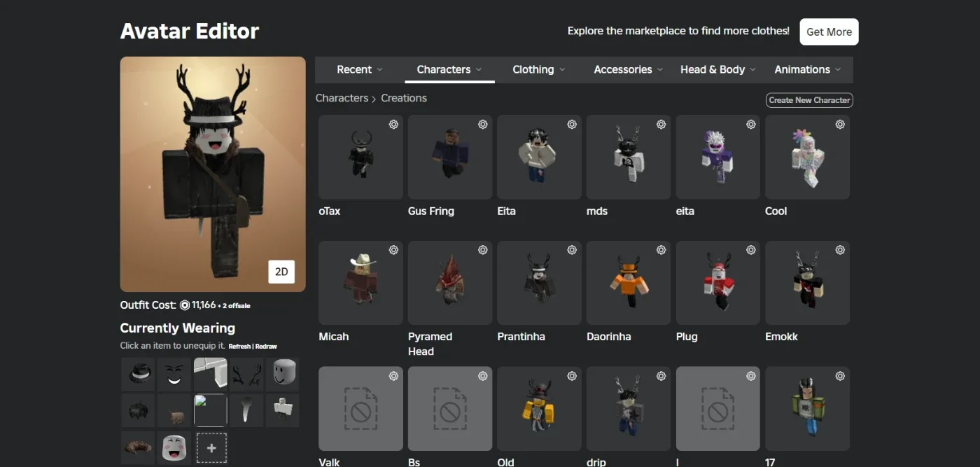The height and width of the screenshot is (467, 980).
Task: Click the Refresh link
Action: [239, 347]
